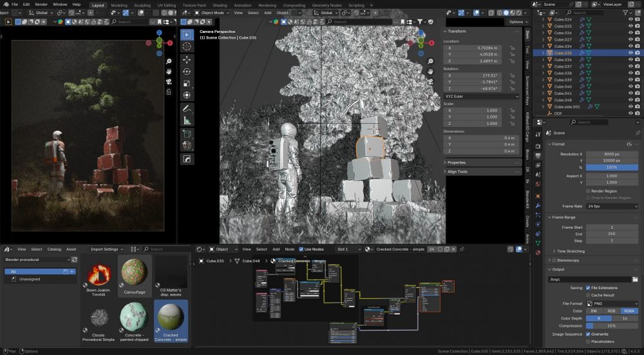Screen dimensions: 644x355
Task: Toggle camera view icon in rendered viewport
Action: point(169,82)
